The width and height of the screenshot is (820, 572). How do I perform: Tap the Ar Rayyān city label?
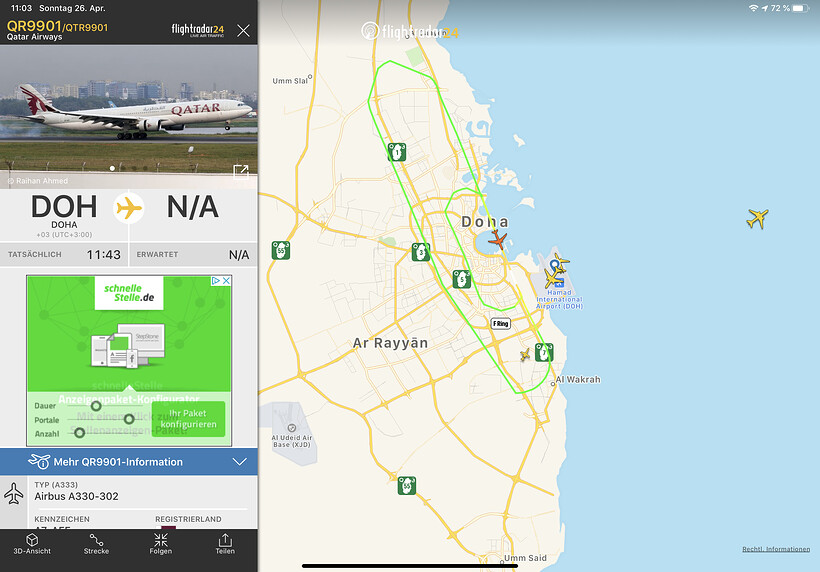coord(390,343)
